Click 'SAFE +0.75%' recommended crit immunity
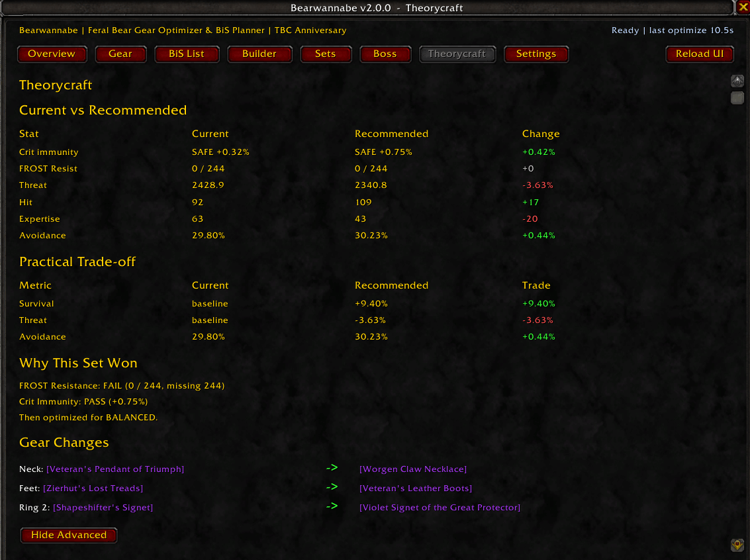750x560 pixels. (384, 152)
